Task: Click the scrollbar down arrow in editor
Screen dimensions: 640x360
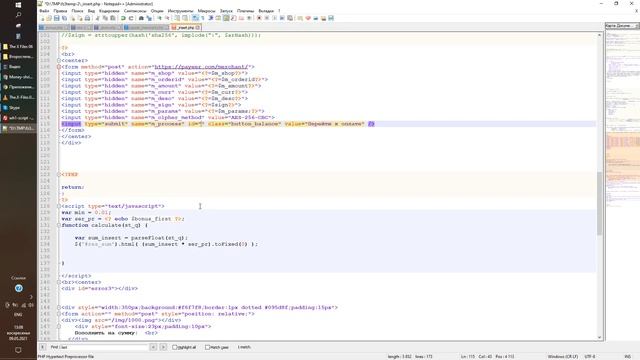Action: point(599,338)
